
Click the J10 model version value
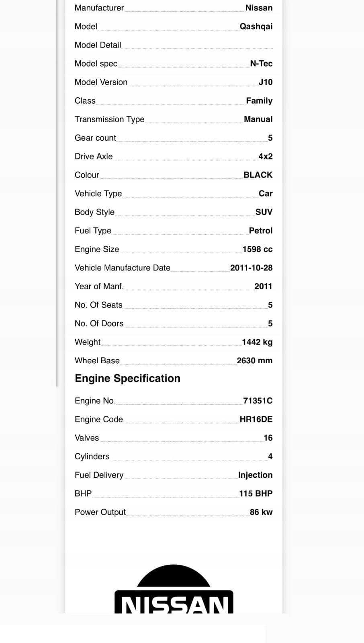(x=266, y=82)
